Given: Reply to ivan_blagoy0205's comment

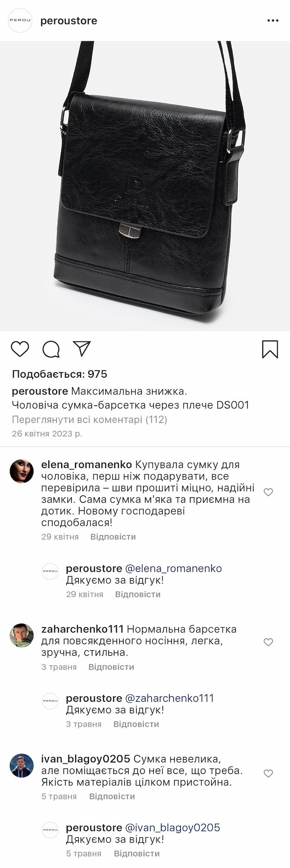Looking at the screenshot, I should [x=112, y=796].
